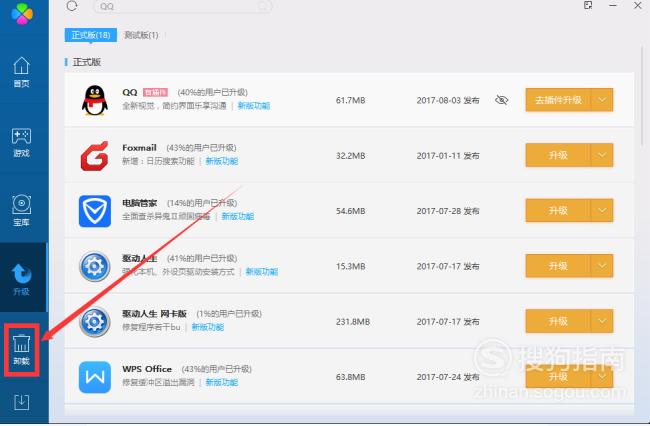Click the 驱动人生 网卡版 gear app icon
Viewport: 650px width, 426px height.
coord(95,322)
